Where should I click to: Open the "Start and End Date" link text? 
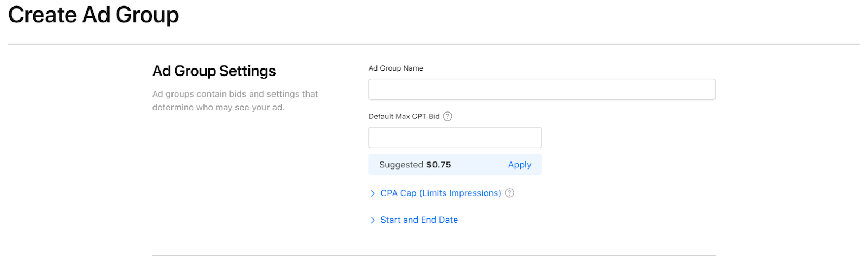tap(419, 220)
